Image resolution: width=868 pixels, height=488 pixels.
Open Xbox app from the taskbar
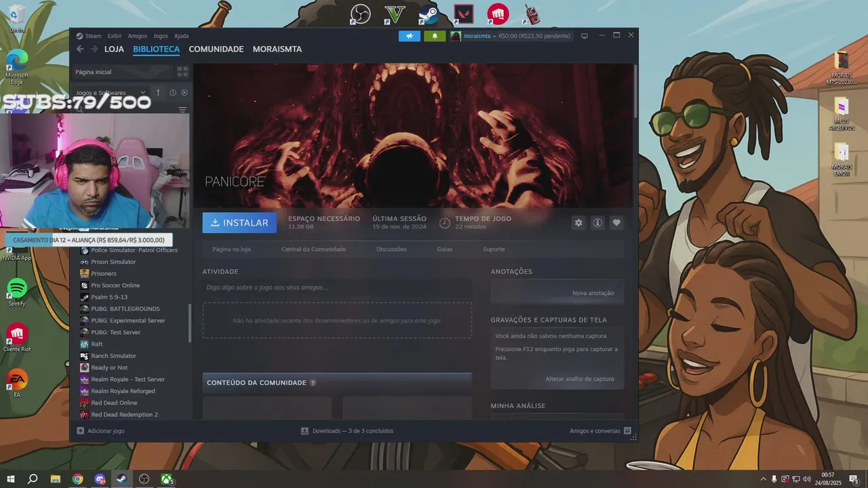coord(166,479)
